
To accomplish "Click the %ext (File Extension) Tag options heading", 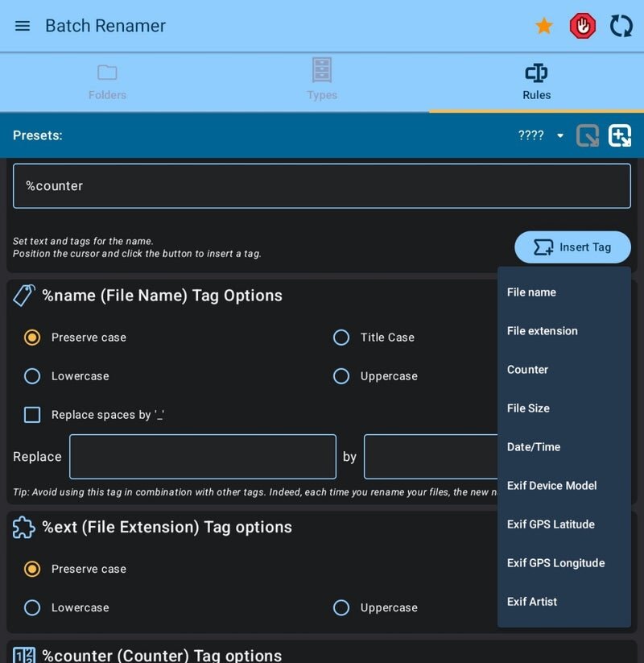I will click(167, 528).
